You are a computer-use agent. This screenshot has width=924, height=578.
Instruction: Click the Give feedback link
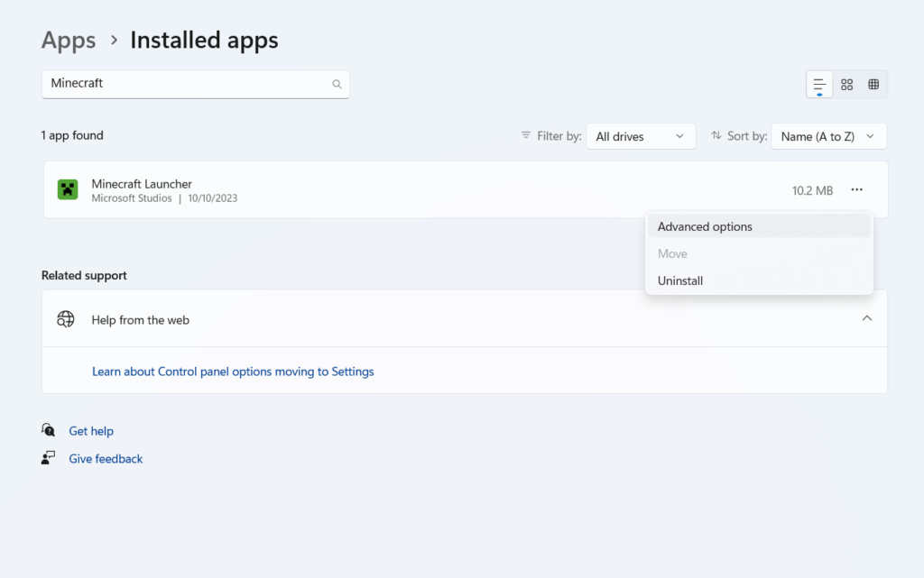106,458
